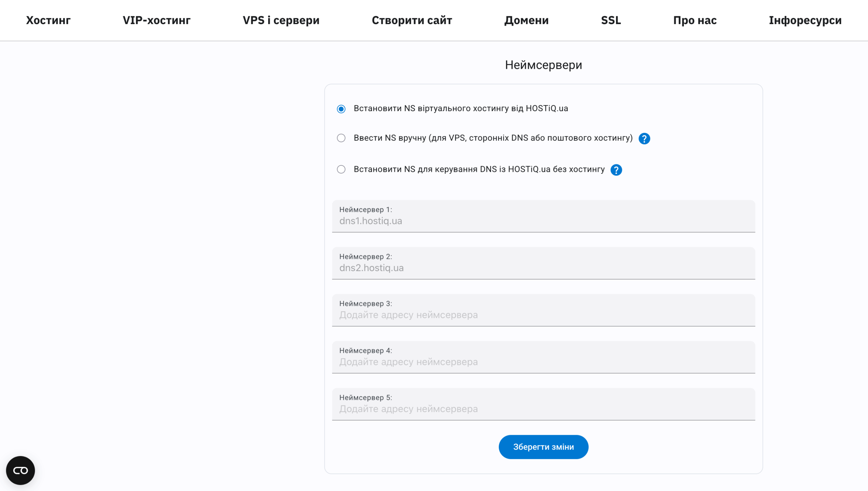Open the VPS і сервери menu

tap(281, 20)
